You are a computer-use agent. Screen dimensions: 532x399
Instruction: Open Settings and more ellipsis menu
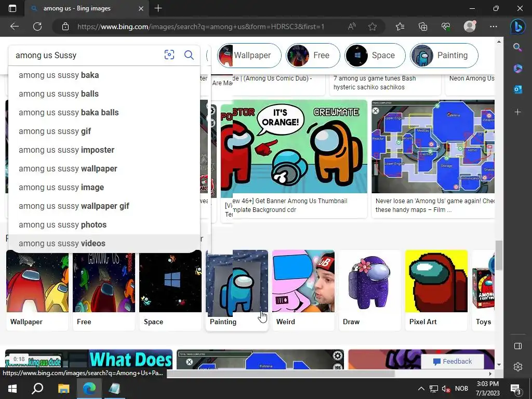(494, 26)
